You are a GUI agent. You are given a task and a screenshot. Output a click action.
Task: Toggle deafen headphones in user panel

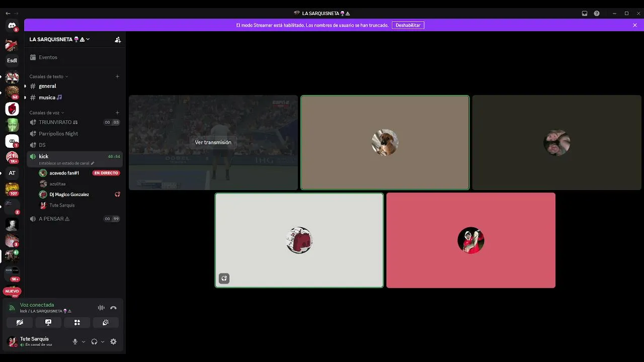pos(94,342)
